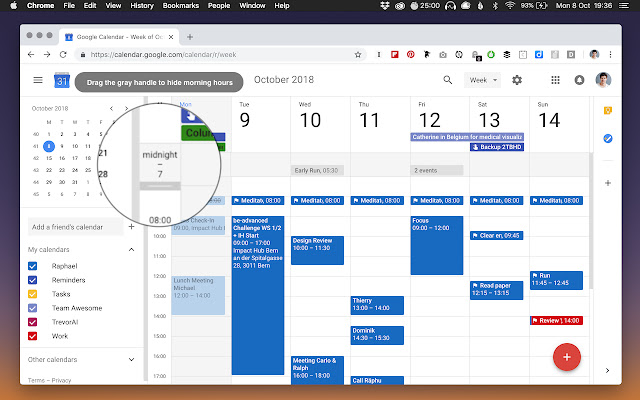
Task: Uncheck the Tasks calendar
Action: (33, 294)
